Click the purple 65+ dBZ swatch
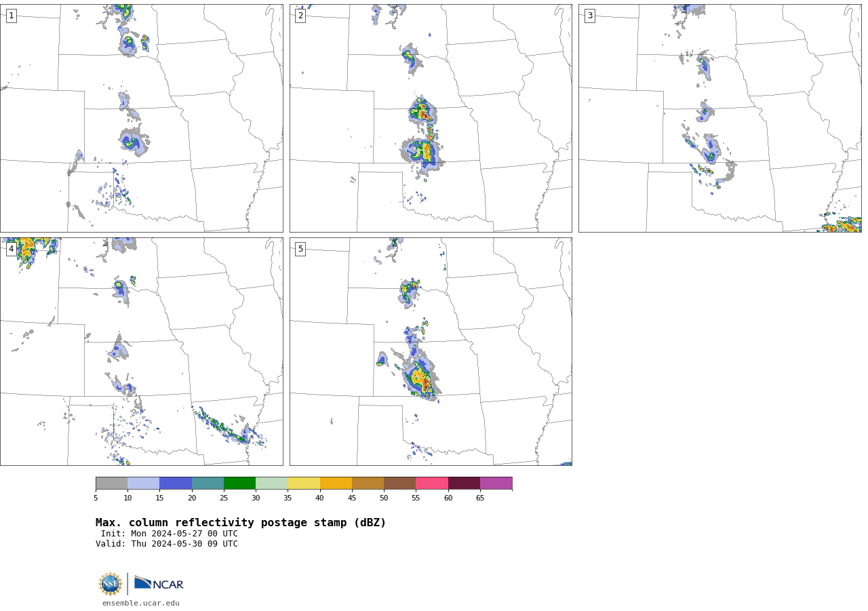The height and width of the screenshot is (611, 868). (496, 483)
